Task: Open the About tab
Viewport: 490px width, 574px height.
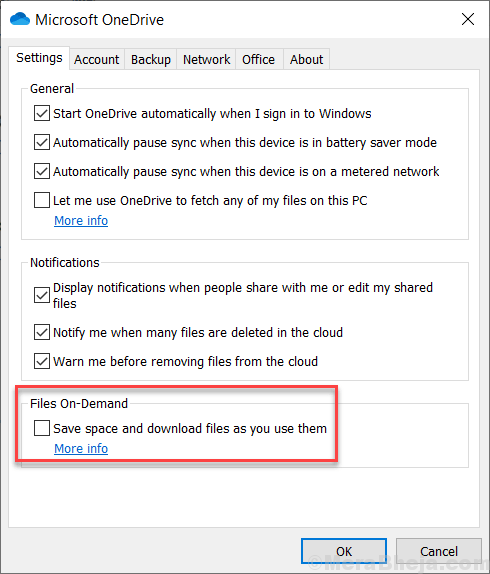Action: pos(306,59)
